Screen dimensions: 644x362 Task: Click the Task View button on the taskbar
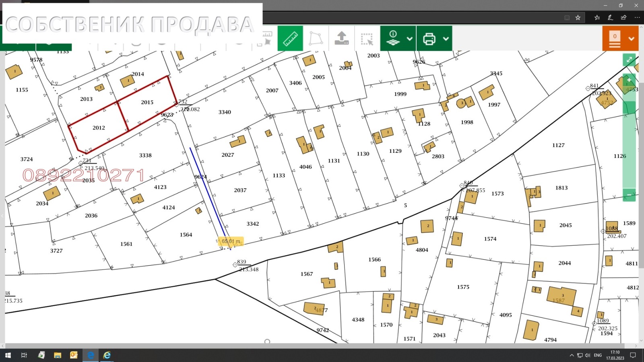pyautogui.click(x=24, y=355)
